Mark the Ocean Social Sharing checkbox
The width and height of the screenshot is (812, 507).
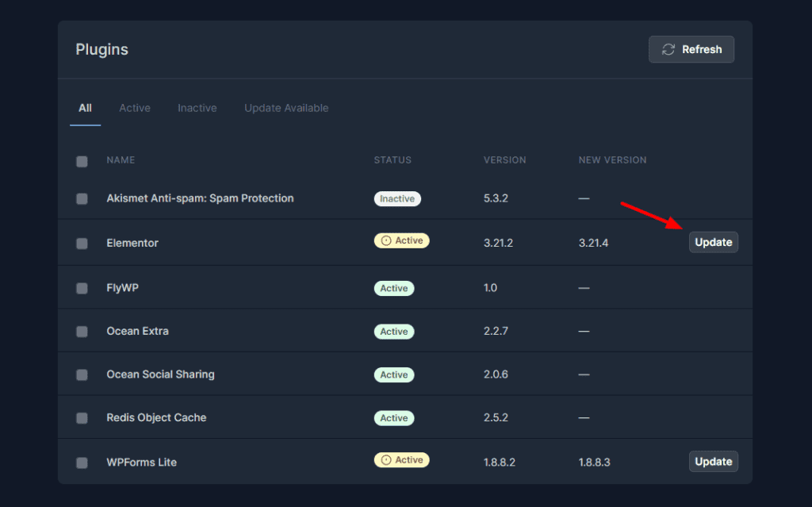(x=82, y=374)
